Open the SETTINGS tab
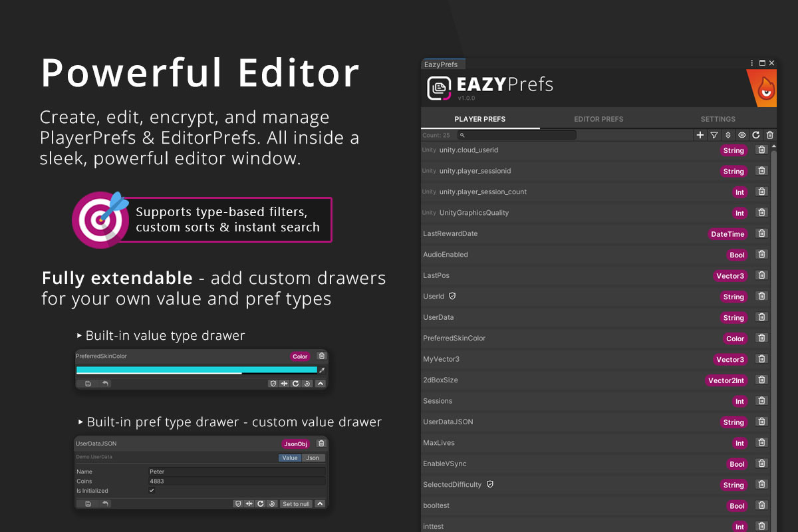798x532 pixels. click(718, 119)
